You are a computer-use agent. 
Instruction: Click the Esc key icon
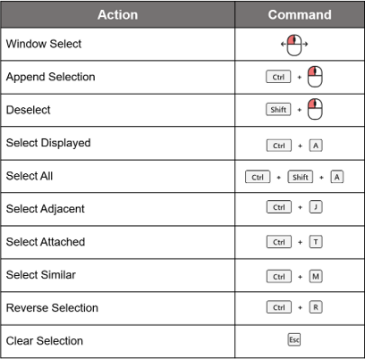point(294,340)
